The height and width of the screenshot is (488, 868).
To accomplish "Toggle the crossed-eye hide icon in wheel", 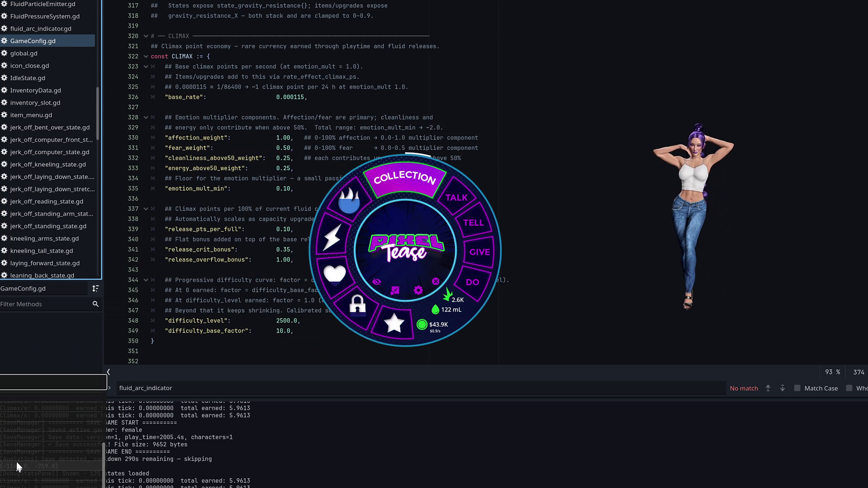I will pyautogui.click(x=377, y=282).
